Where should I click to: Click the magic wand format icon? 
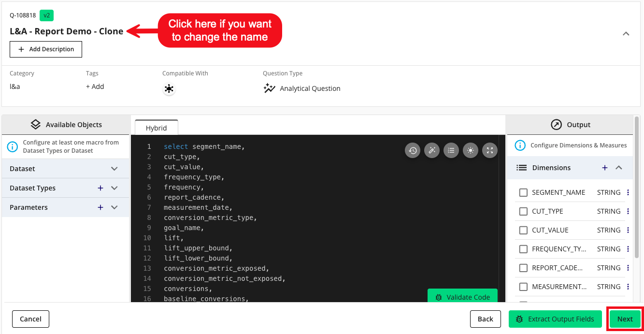tap(432, 150)
